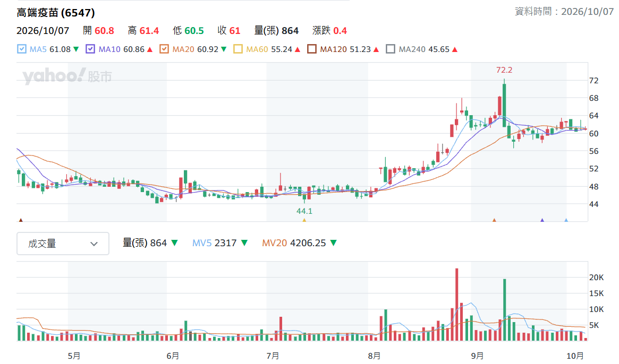The height and width of the screenshot is (364, 619).
Task: Click the dark brown triangle event marker
Action: pos(21,220)
